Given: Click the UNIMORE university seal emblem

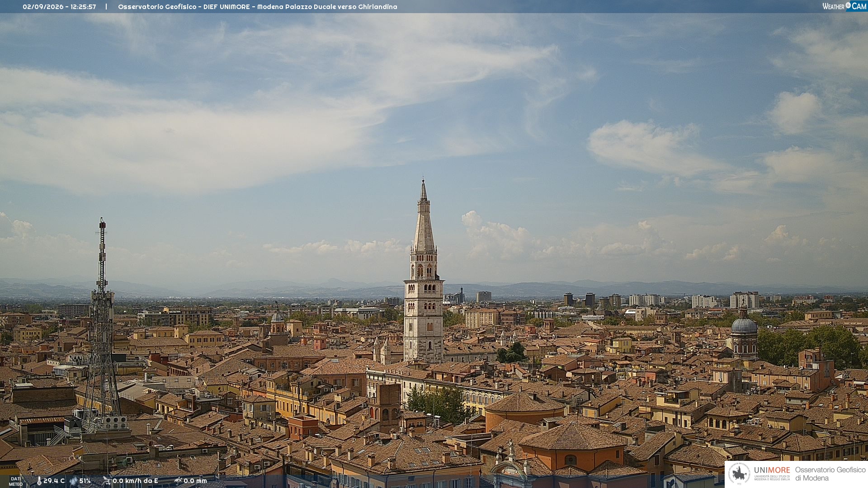Looking at the screenshot, I should pyautogui.click(x=739, y=474).
